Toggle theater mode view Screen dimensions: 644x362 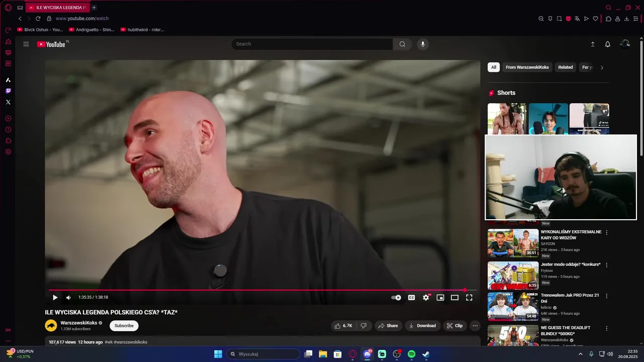point(455,298)
